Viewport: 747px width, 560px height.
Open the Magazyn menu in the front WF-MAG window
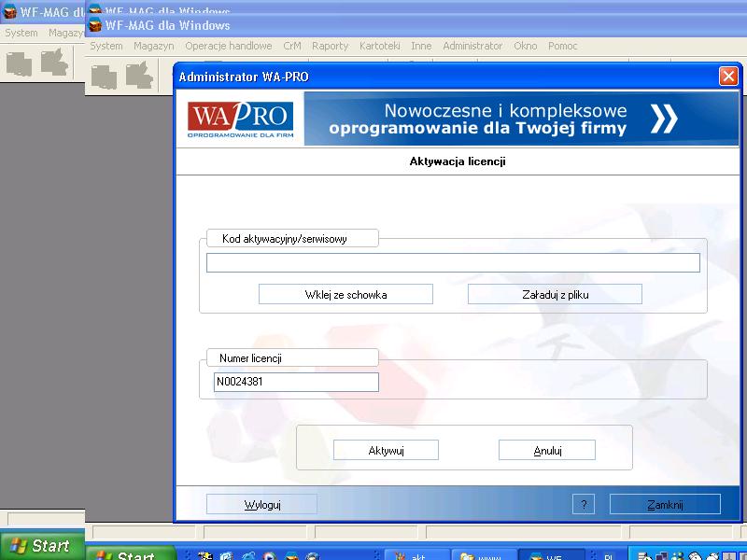(x=153, y=46)
